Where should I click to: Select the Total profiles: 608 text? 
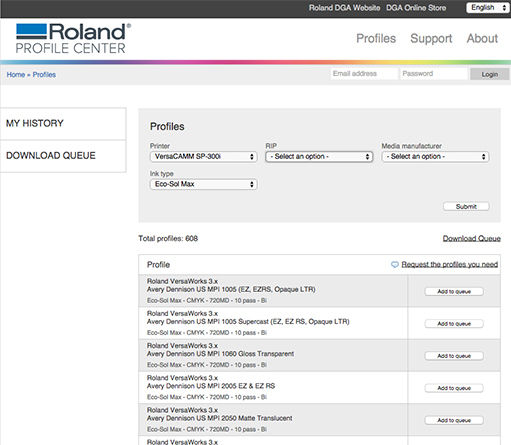tap(168, 238)
